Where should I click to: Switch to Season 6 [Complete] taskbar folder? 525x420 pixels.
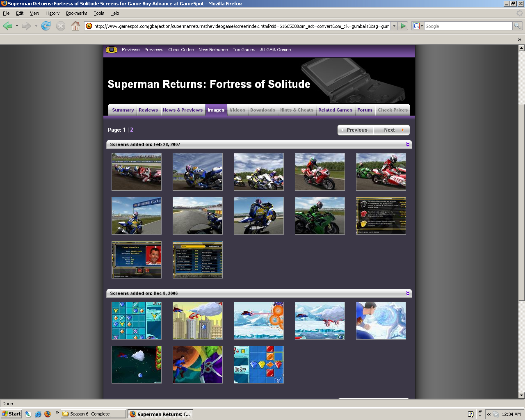pyautogui.click(x=93, y=414)
